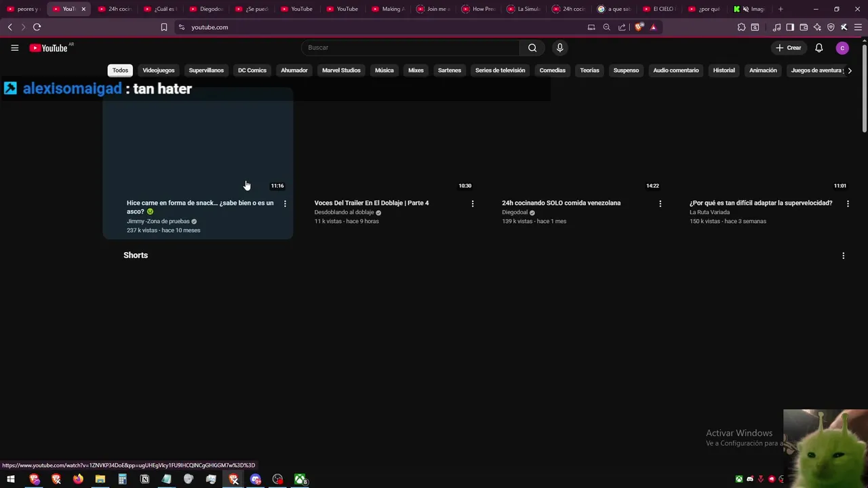This screenshot has height=488, width=868.
Task: Open the browser hamburger menu
Action: pos(858,27)
